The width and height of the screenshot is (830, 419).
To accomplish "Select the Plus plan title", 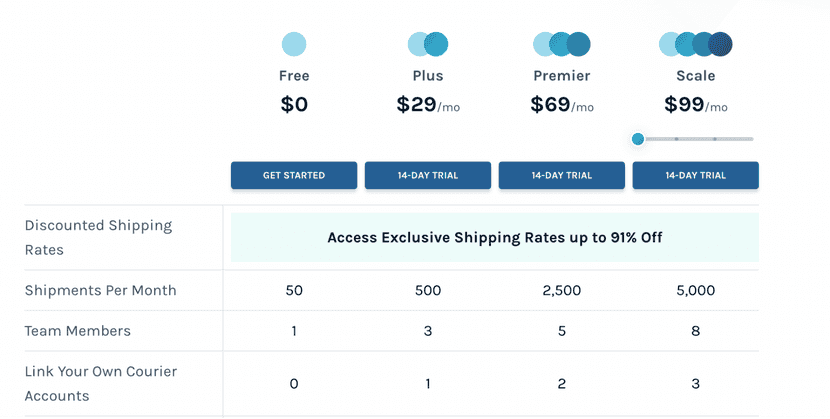I will [x=427, y=76].
